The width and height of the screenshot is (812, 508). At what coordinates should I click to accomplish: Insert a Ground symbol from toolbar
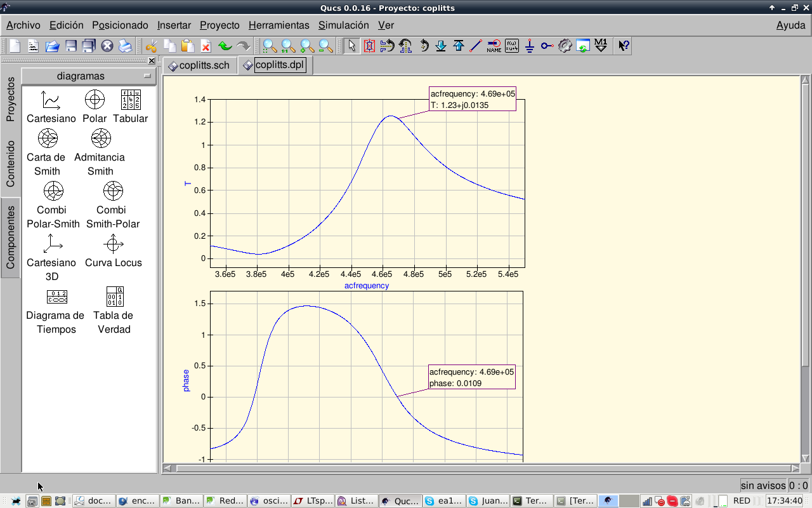tap(530, 46)
